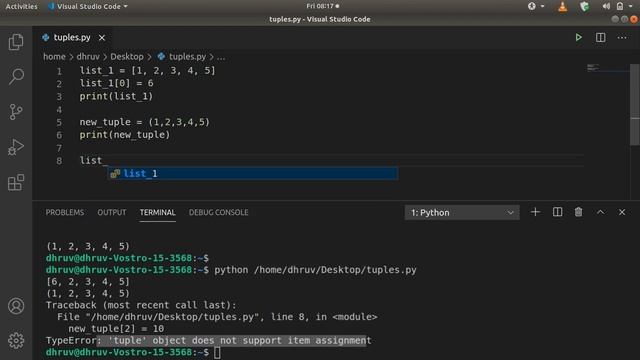Open the Manage gear icon

16,340
